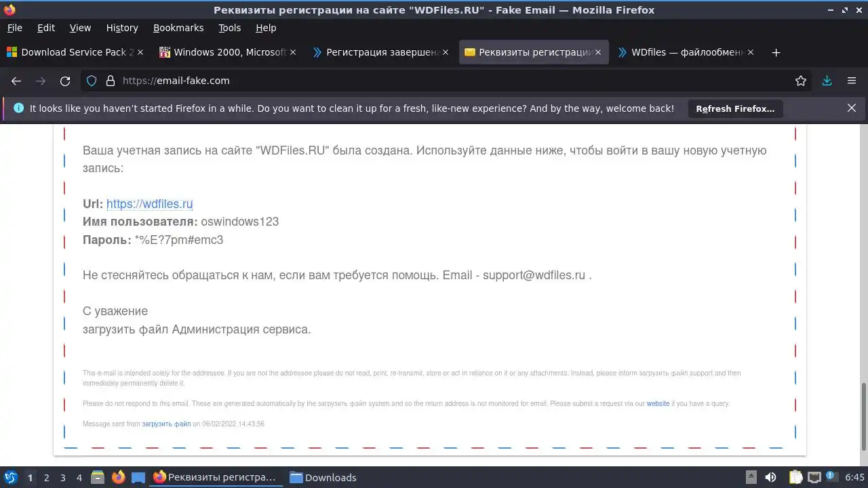The height and width of the screenshot is (488, 868).
Task: Click the загрузить файл footer link
Action: [166, 424]
